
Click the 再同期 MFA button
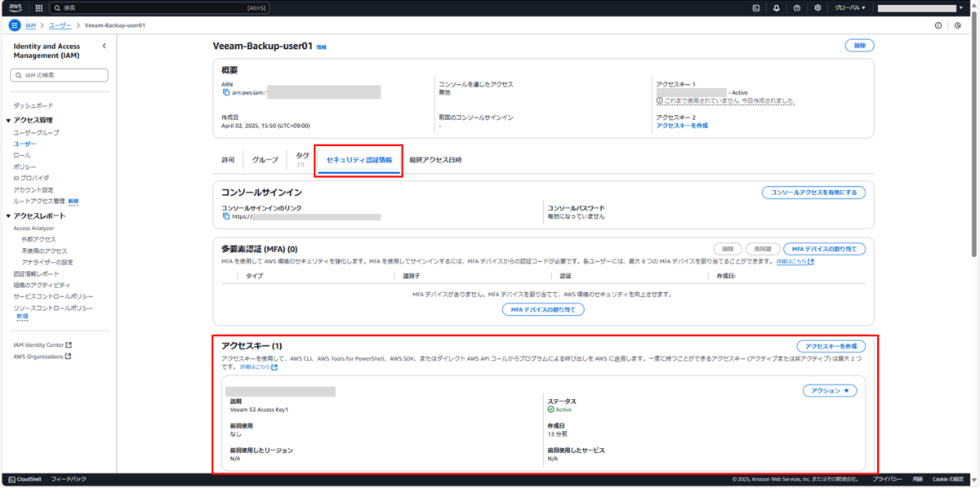click(762, 249)
